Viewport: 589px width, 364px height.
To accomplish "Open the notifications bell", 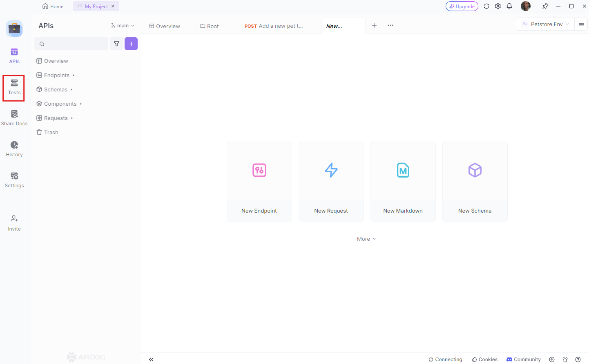I will pos(509,6).
